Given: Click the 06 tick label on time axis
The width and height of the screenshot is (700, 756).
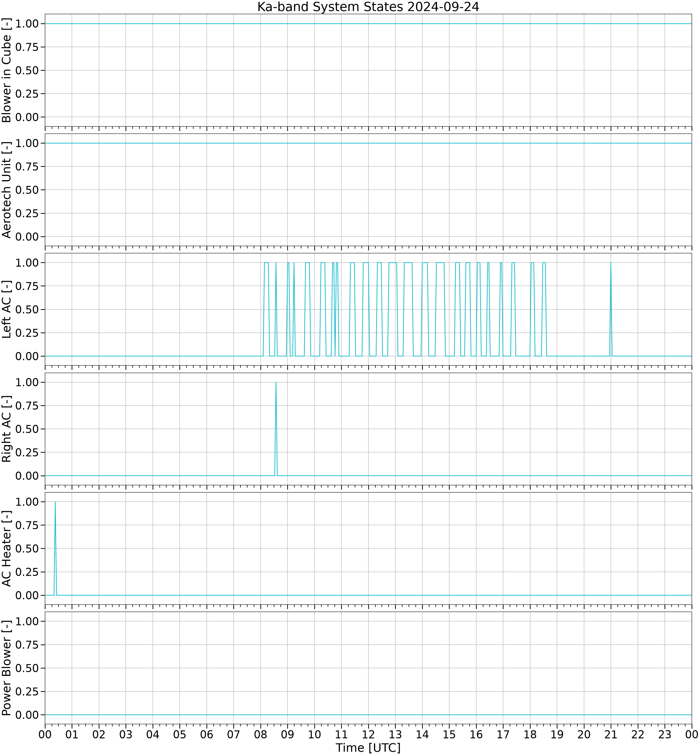Looking at the screenshot, I should [206, 734].
